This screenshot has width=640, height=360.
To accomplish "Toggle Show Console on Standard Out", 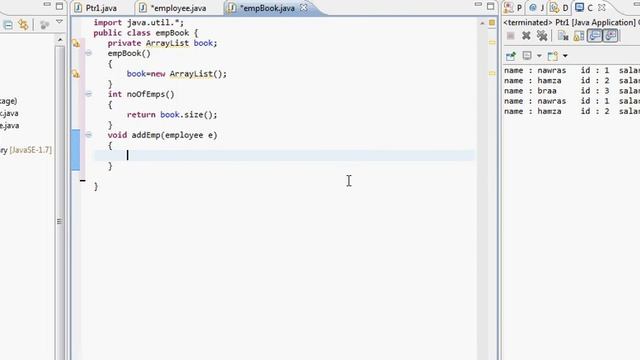I will [x=595, y=36].
